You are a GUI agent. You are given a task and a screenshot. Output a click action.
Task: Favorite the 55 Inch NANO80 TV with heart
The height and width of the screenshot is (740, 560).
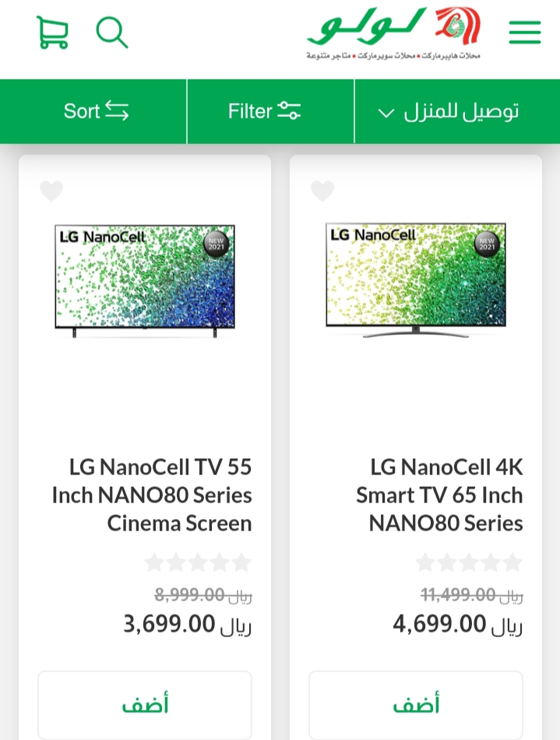click(51, 191)
